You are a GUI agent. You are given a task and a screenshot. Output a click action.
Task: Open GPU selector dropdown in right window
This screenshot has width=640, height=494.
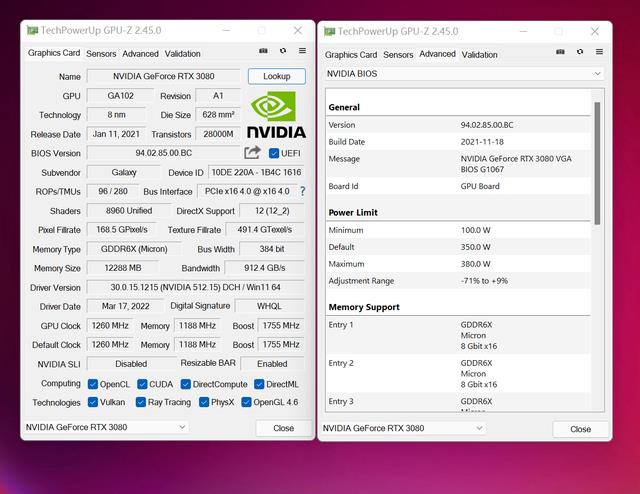[x=403, y=428]
